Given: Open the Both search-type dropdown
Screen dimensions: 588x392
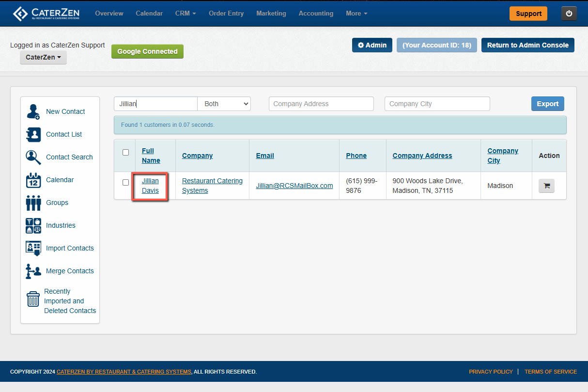Looking at the screenshot, I should click(x=224, y=104).
